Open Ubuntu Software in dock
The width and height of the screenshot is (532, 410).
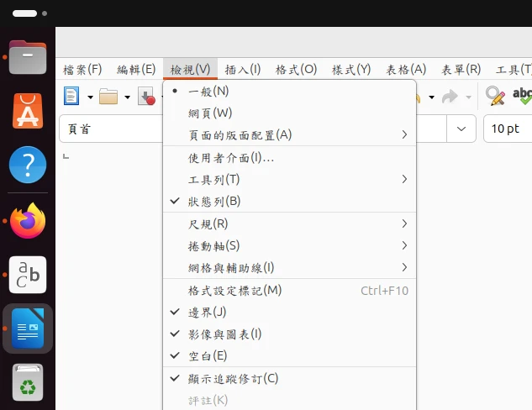[x=28, y=111]
